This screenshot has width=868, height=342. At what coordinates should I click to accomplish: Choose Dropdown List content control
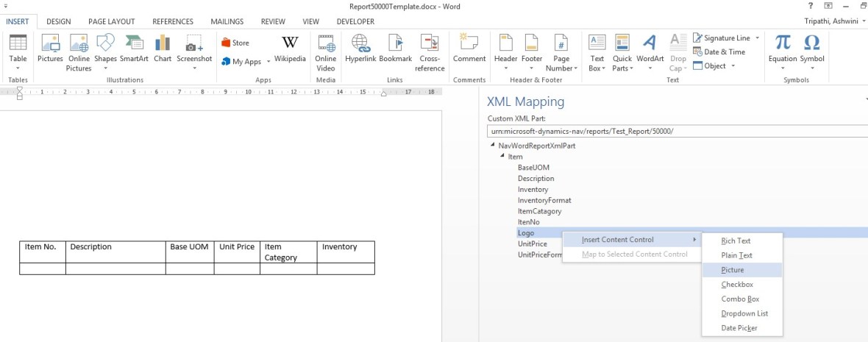744,313
